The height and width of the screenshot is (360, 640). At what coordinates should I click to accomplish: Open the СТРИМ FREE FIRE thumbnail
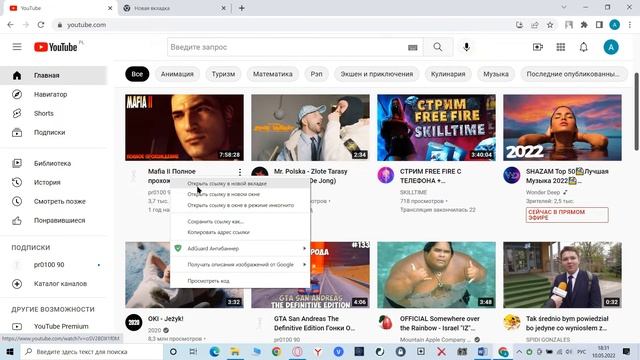(436, 128)
